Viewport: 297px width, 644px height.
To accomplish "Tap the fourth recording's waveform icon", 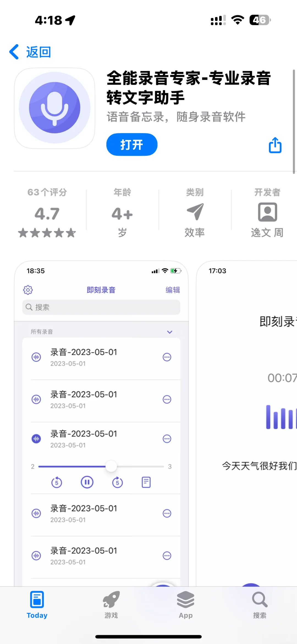I will [x=36, y=513].
